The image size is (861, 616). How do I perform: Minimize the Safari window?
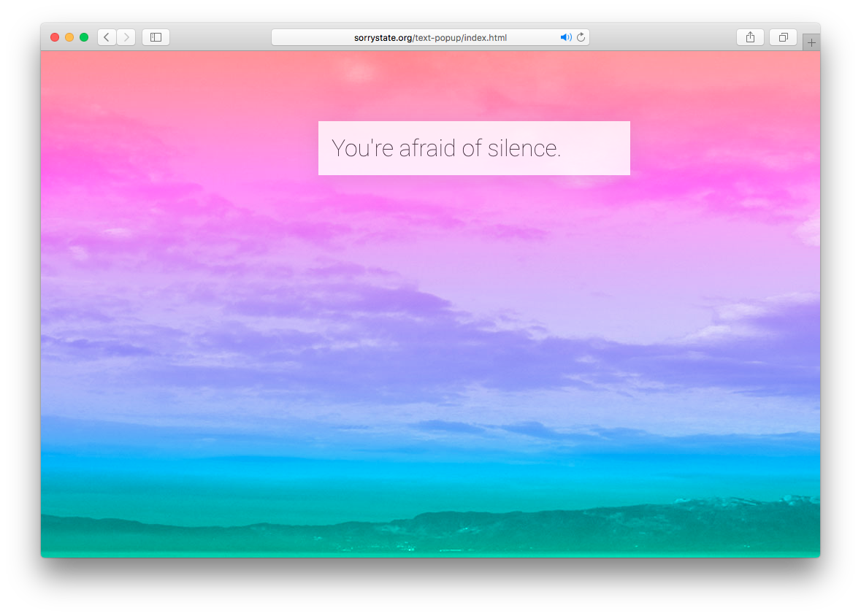(69, 37)
